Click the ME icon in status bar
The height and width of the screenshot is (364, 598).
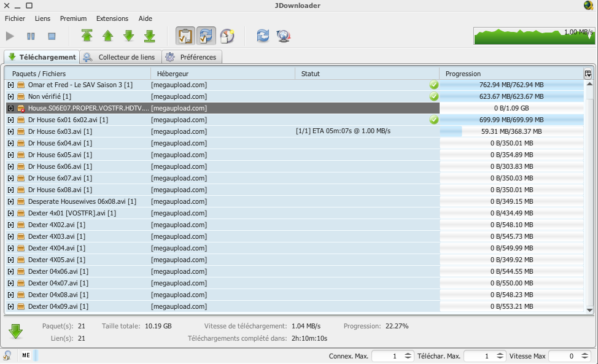tap(26, 355)
